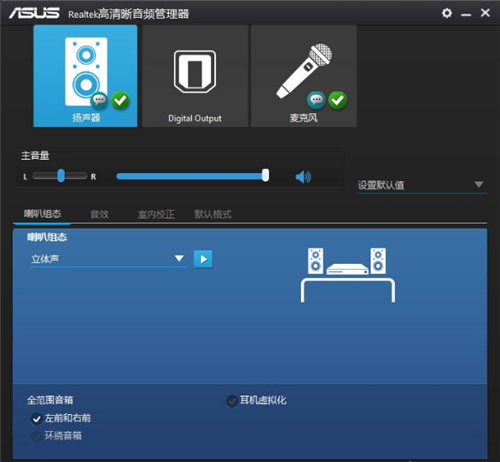This screenshot has height=462, width=500.
Task: Open settings with the gear icon
Action: (447, 13)
